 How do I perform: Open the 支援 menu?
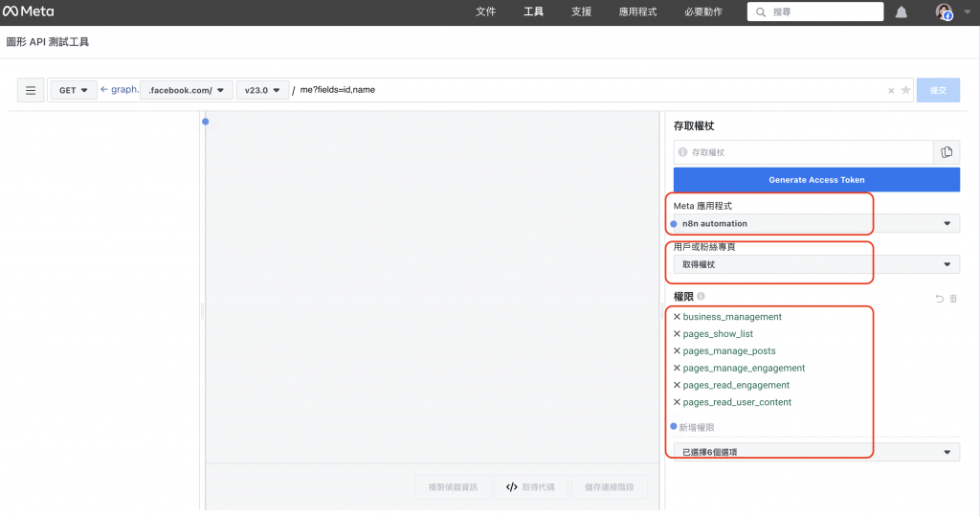pyautogui.click(x=581, y=11)
